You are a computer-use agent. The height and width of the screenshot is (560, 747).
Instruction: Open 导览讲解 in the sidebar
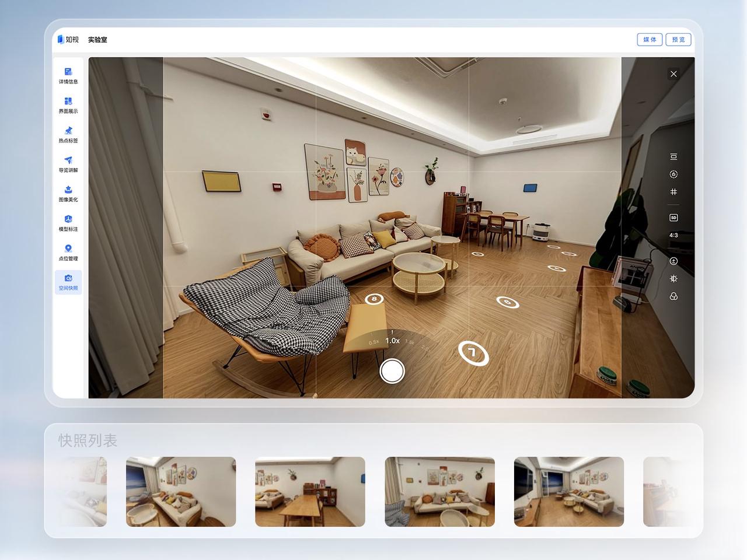click(68, 164)
